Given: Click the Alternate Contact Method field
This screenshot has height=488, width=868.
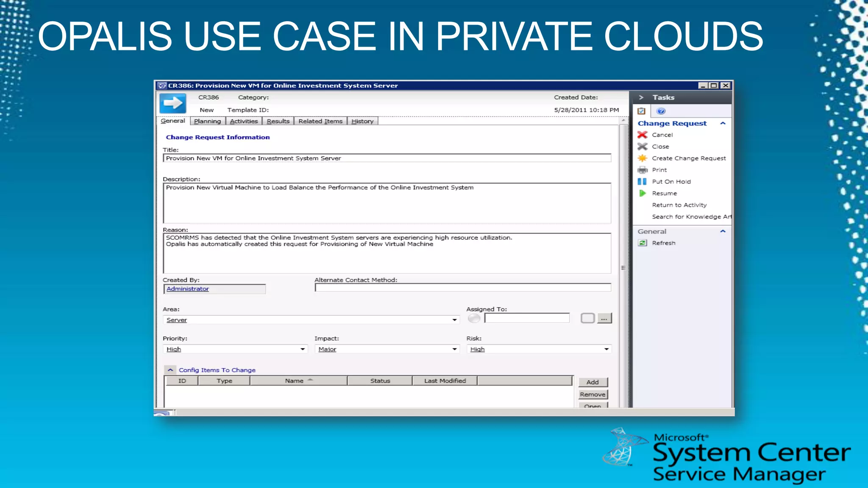Looking at the screenshot, I should click(462, 288).
